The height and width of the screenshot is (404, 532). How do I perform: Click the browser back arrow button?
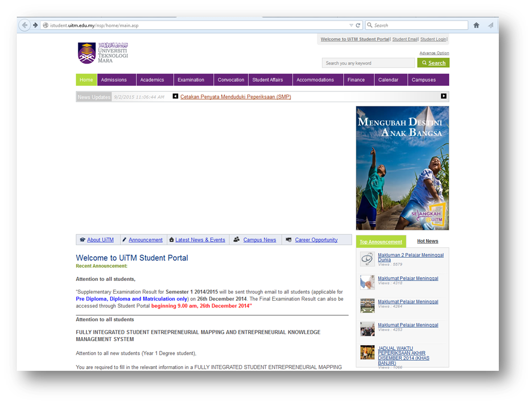25,25
